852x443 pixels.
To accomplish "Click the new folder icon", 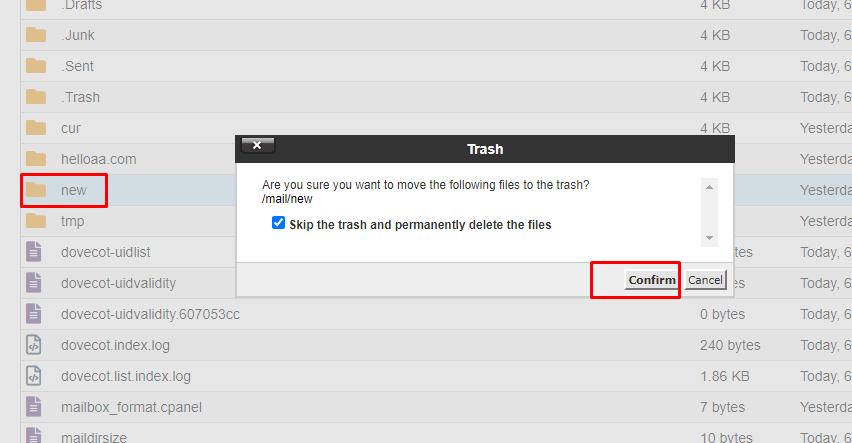I will point(36,190).
